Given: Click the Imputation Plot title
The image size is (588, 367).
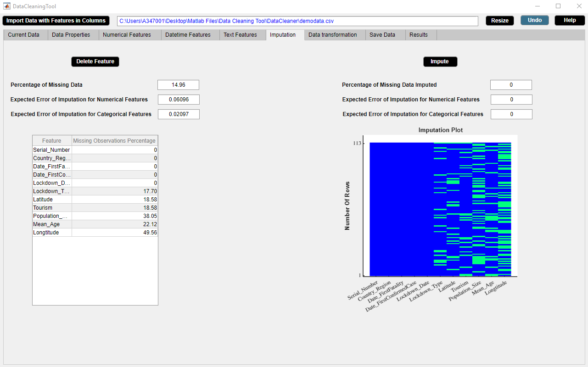Looking at the screenshot, I should (x=441, y=130).
